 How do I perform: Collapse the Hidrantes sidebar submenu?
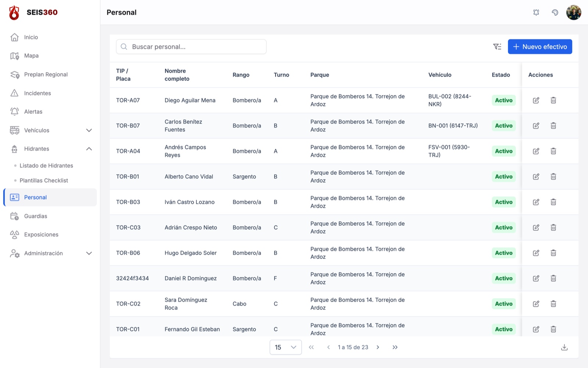click(89, 149)
